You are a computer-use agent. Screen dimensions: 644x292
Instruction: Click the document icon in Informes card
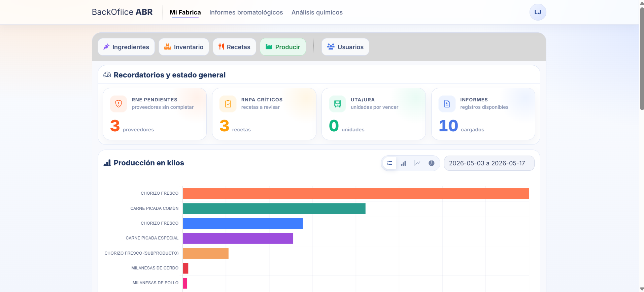click(x=447, y=104)
